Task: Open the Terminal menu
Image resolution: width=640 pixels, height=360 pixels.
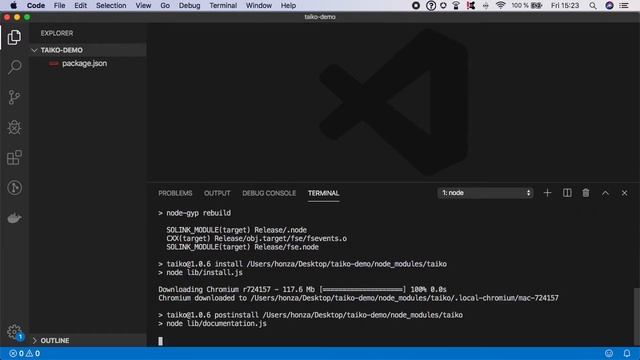Action: pyautogui.click(x=223, y=5)
